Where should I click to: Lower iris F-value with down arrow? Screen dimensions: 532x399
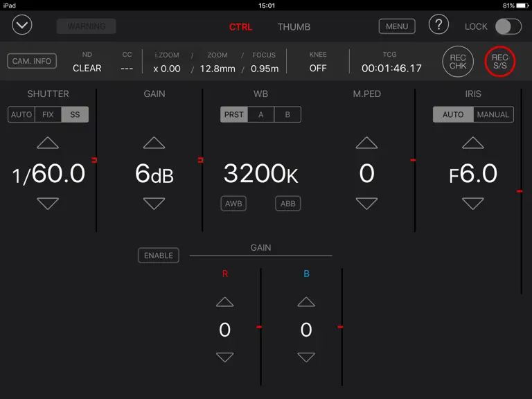tap(472, 204)
